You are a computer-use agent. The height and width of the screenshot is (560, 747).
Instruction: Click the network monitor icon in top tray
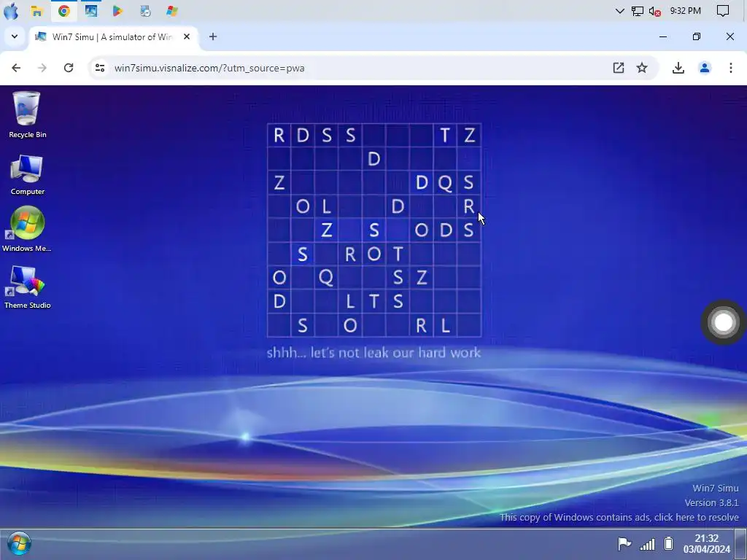[638, 11]
